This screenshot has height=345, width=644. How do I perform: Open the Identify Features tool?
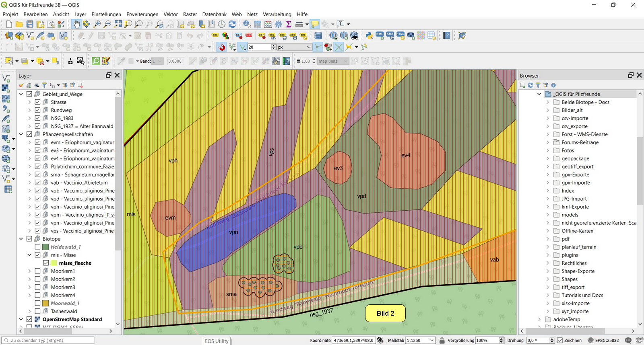[247, 24]
